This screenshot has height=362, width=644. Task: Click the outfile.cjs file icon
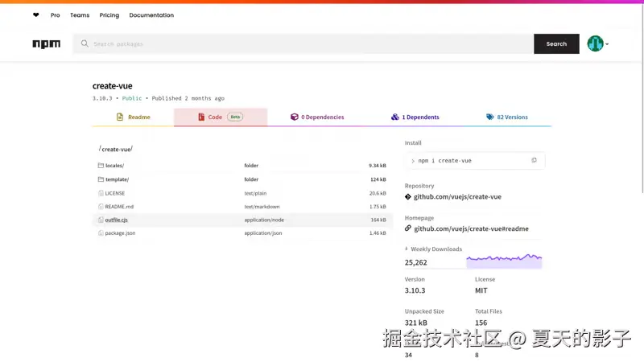[101, 220]
